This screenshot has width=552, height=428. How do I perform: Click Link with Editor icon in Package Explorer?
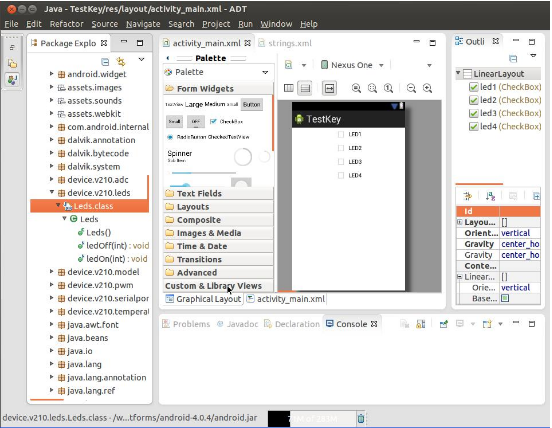[121, 62]
